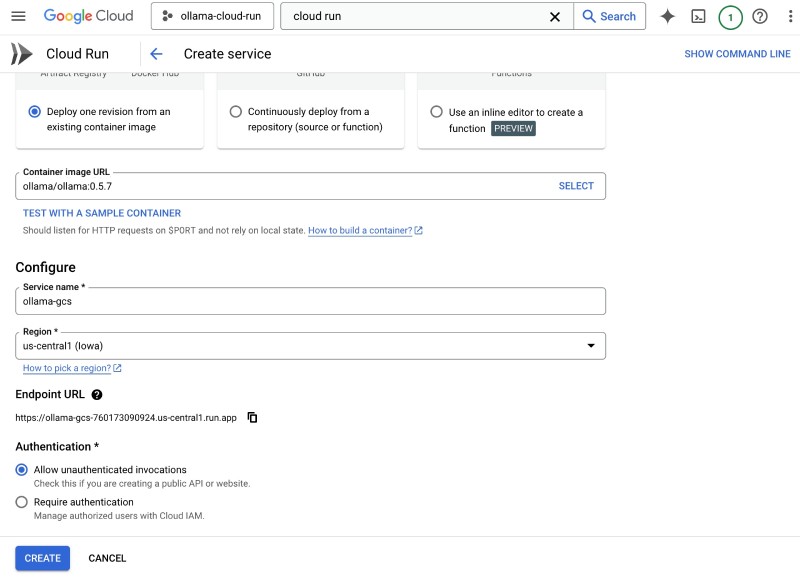
Task: Open the help question mark menu
Action: (x=760, y=16)
